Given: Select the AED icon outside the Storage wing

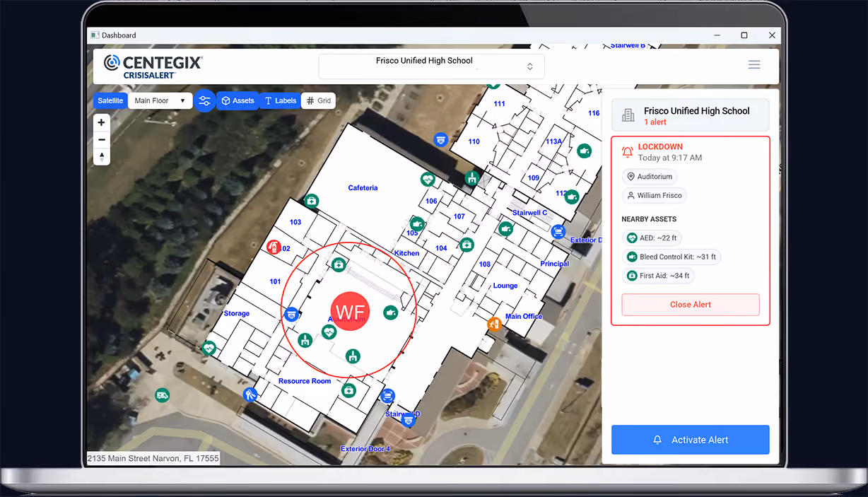Looking at the screenshot, I should 209,348.
